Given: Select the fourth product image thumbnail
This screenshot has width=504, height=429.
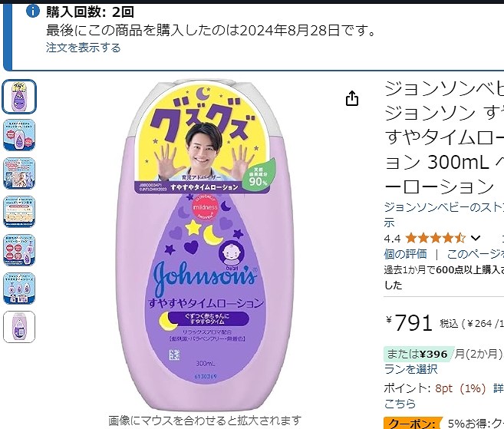Looking at the screenshot, I should tap(19, 212).
